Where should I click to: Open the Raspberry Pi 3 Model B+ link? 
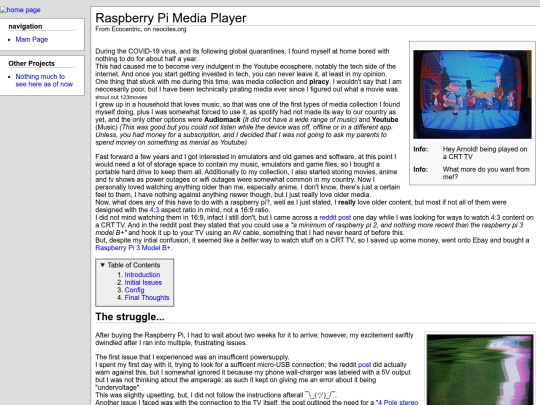[133, 248]
